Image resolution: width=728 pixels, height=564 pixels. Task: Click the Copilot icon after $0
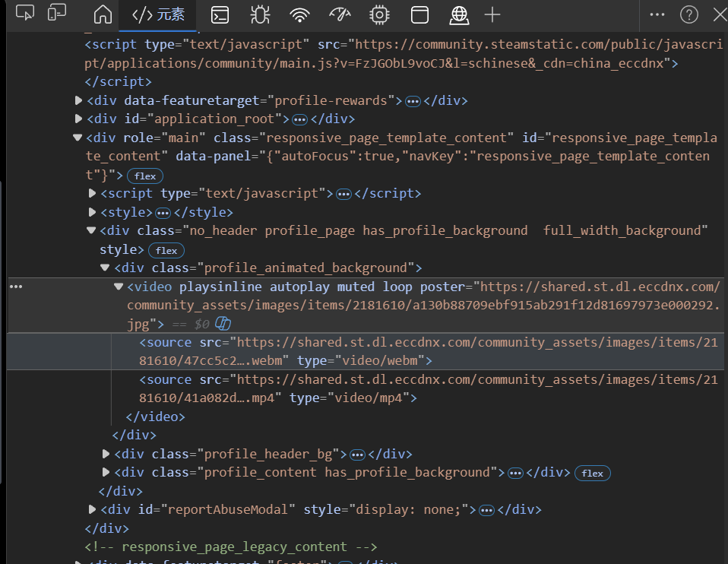pos(223,323)
